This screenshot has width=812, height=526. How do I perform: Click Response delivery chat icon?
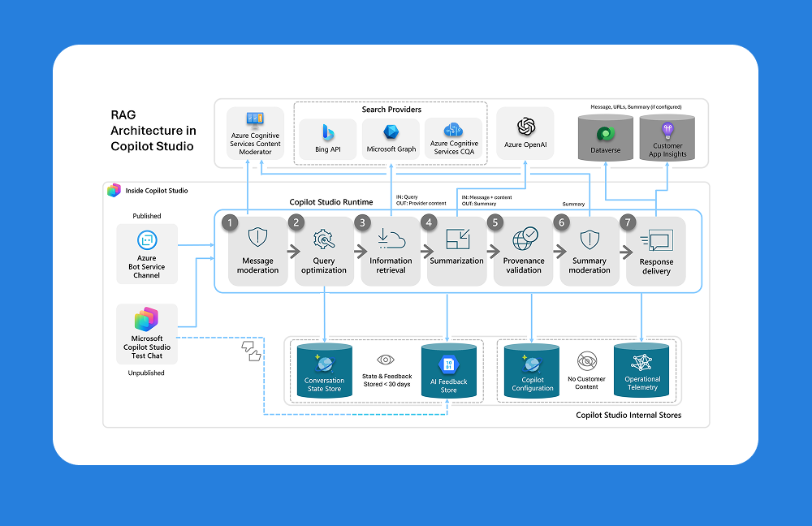point(657,241)
